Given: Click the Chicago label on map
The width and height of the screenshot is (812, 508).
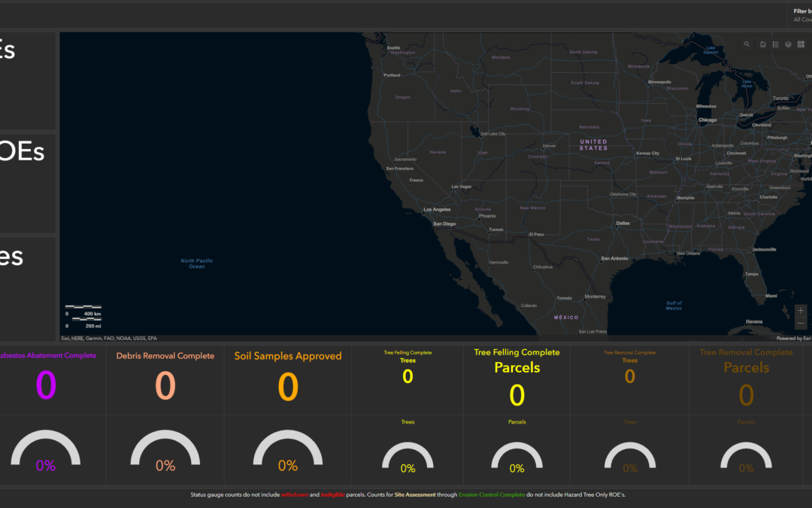Looking at the screenshot, I should click(x=707, y=120).
